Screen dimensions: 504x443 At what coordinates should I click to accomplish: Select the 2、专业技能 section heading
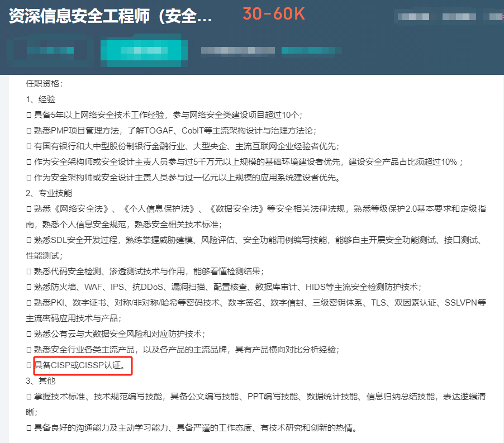click(x=49, y=193)
